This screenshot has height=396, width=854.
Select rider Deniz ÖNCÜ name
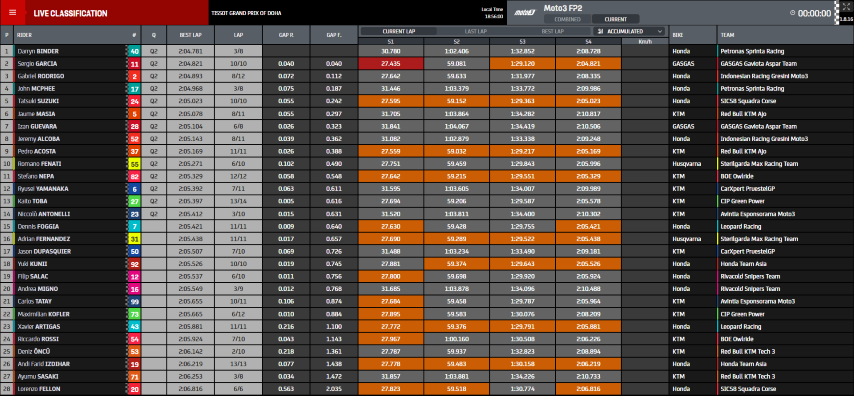click(34, 351)
